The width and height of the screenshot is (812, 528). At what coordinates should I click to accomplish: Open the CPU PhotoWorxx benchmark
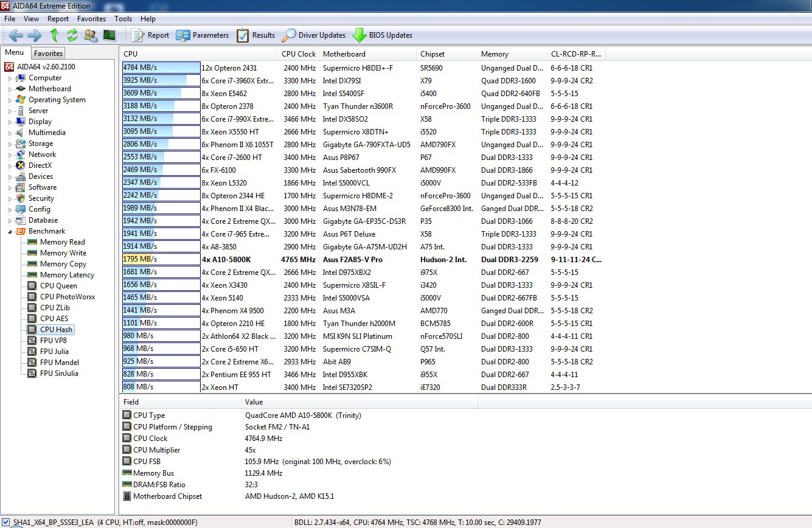point(68,297)
